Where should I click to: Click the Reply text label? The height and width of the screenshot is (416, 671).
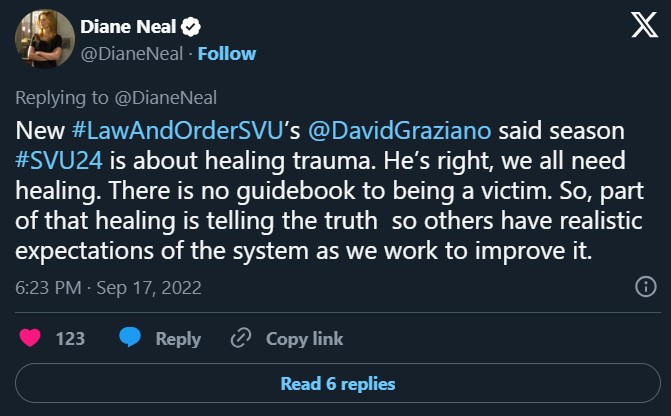point(178,339)
